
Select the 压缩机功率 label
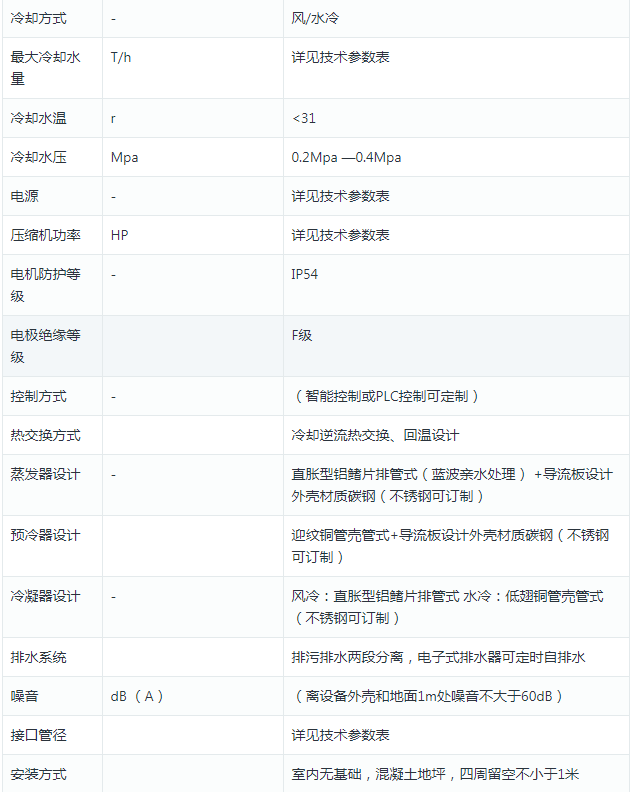click(45, 235)
